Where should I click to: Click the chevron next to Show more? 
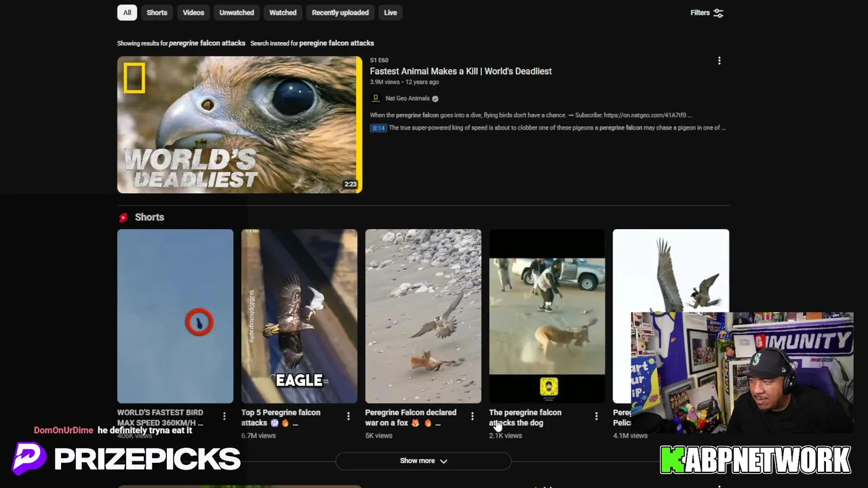[x=443, y=461]
